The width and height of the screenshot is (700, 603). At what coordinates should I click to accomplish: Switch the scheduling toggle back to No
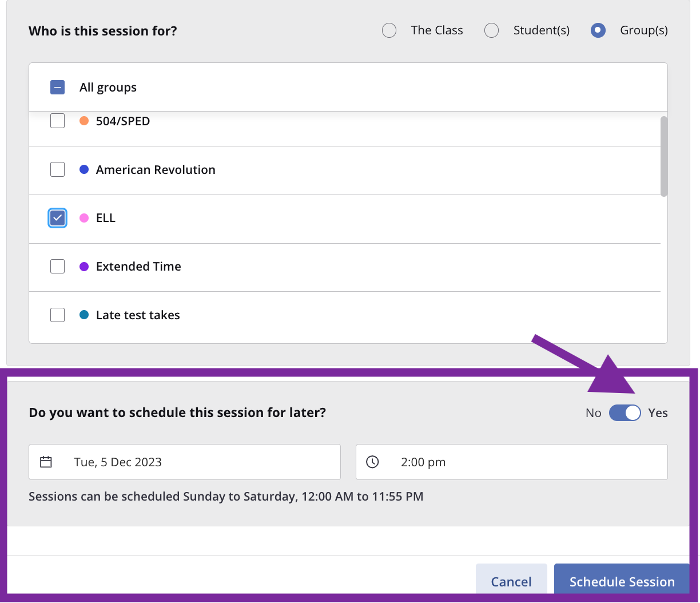(x=625, y=412)
